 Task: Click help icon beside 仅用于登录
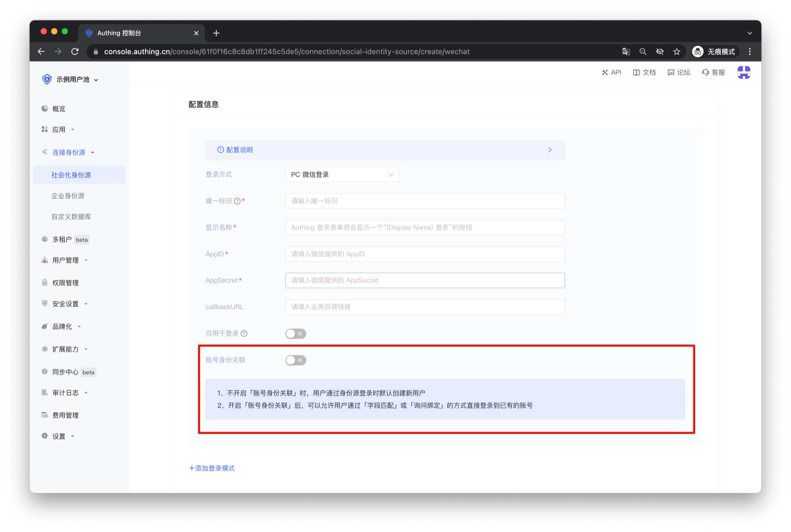pyautogui.click(x=244, y=334)
